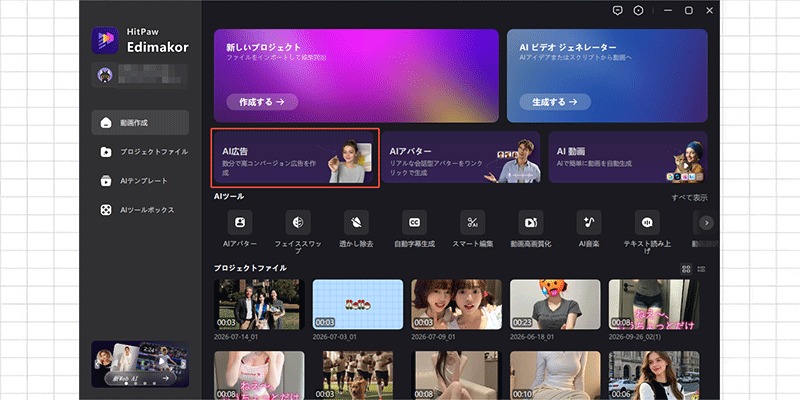Open the AI 動画 feature card

[x=628, y=157]
